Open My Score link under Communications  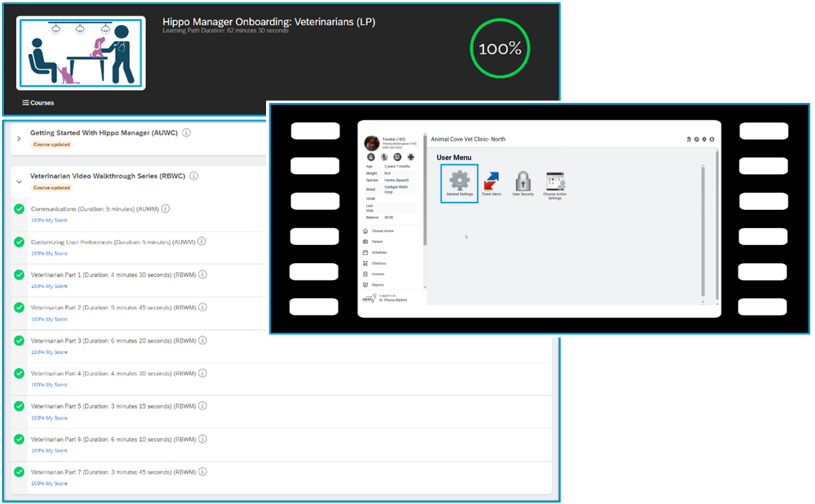click(x=49, y=220)
